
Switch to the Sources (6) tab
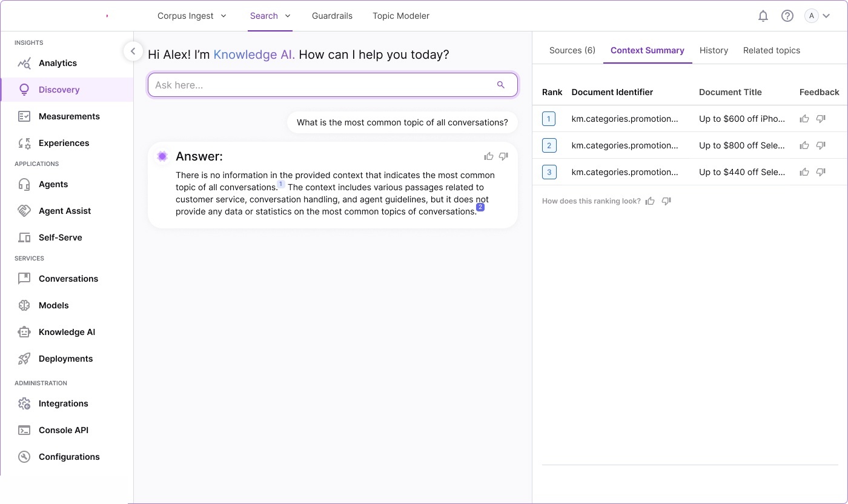[572, 50]
